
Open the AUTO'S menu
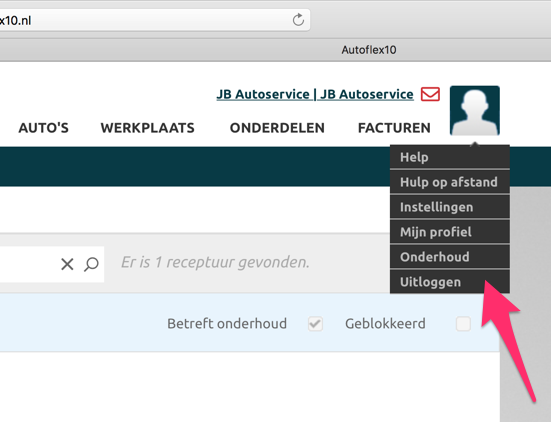(x=44, y=128)
